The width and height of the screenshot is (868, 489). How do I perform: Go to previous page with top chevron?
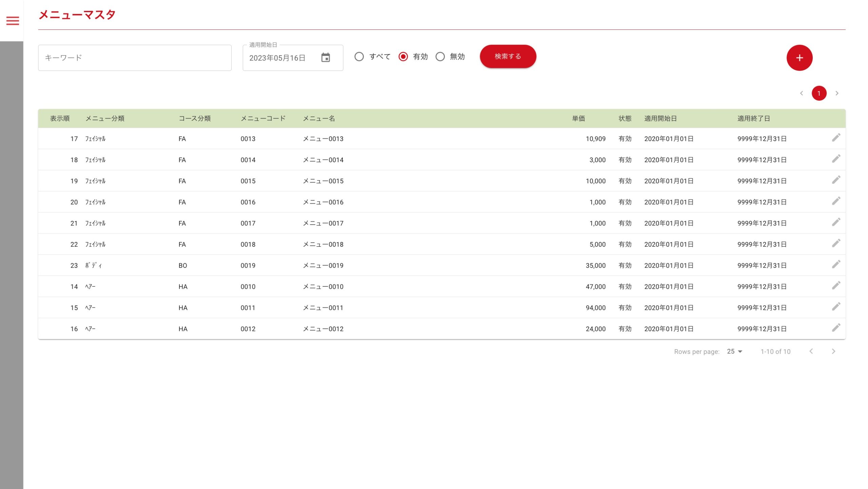802,93
